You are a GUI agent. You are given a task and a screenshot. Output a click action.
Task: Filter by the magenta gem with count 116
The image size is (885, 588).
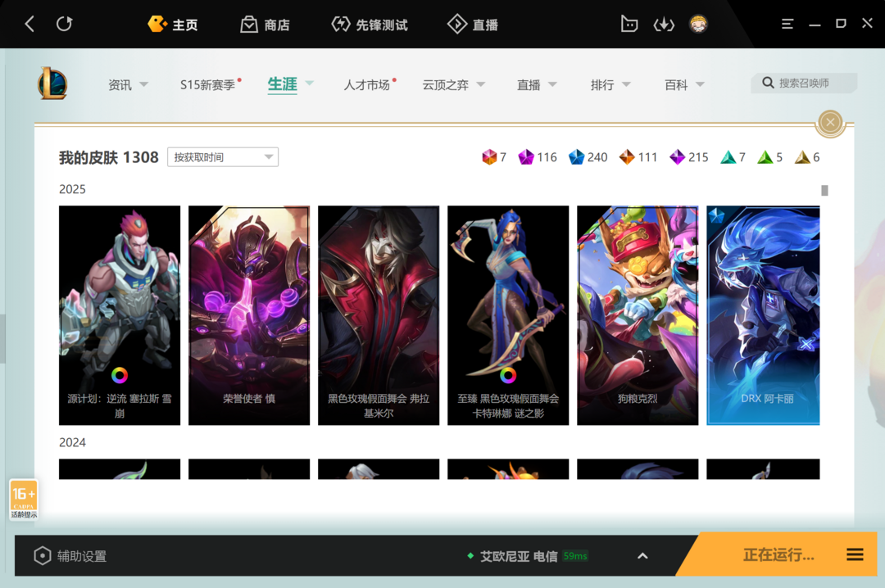click(538, 157)
